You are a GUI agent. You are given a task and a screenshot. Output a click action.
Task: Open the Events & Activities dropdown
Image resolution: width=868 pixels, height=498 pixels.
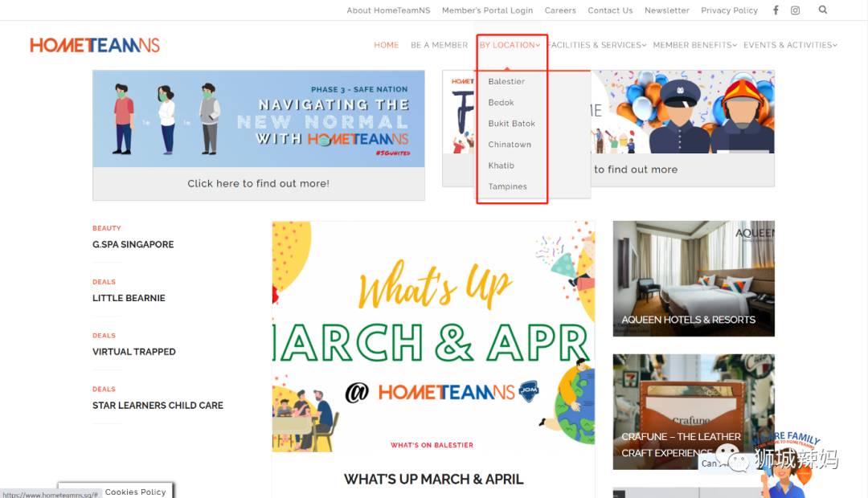coord(789,45)
